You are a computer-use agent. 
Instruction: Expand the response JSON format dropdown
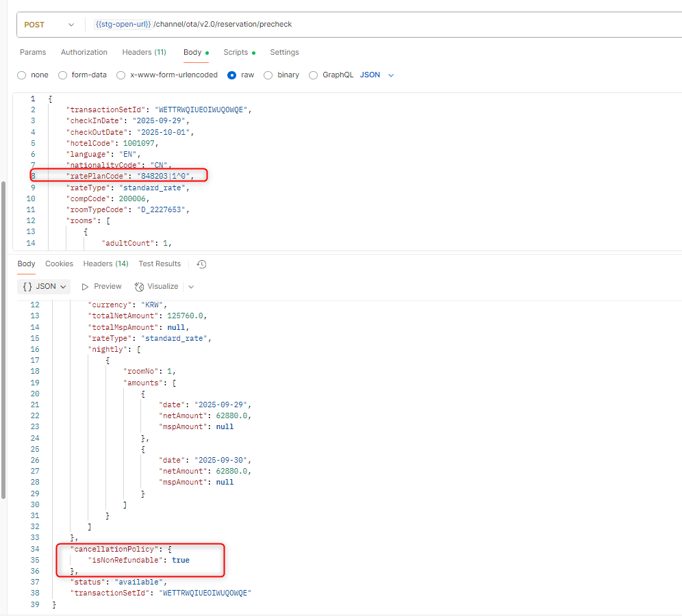(45, 287)
